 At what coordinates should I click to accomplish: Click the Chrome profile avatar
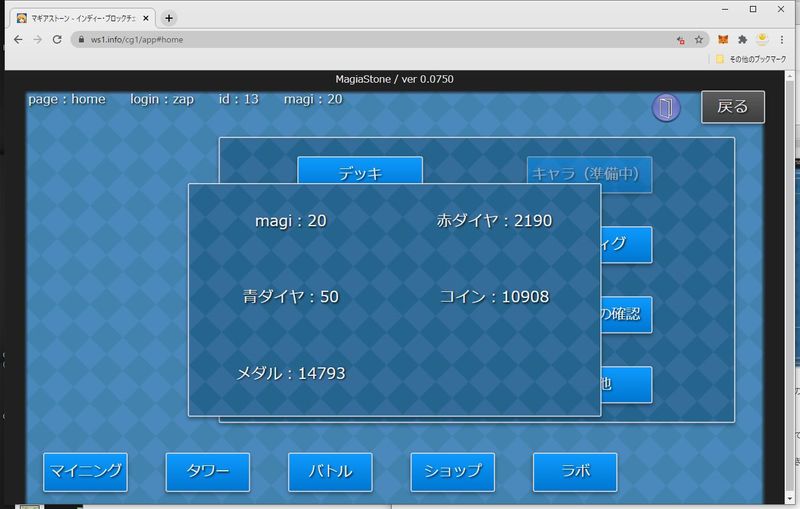coord(762,39)
